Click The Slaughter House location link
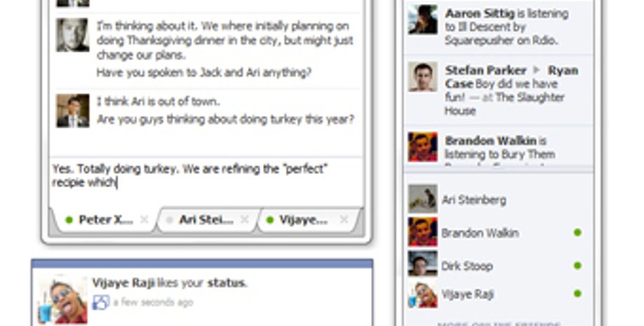The image size is (644, 326). coord(505,104)
